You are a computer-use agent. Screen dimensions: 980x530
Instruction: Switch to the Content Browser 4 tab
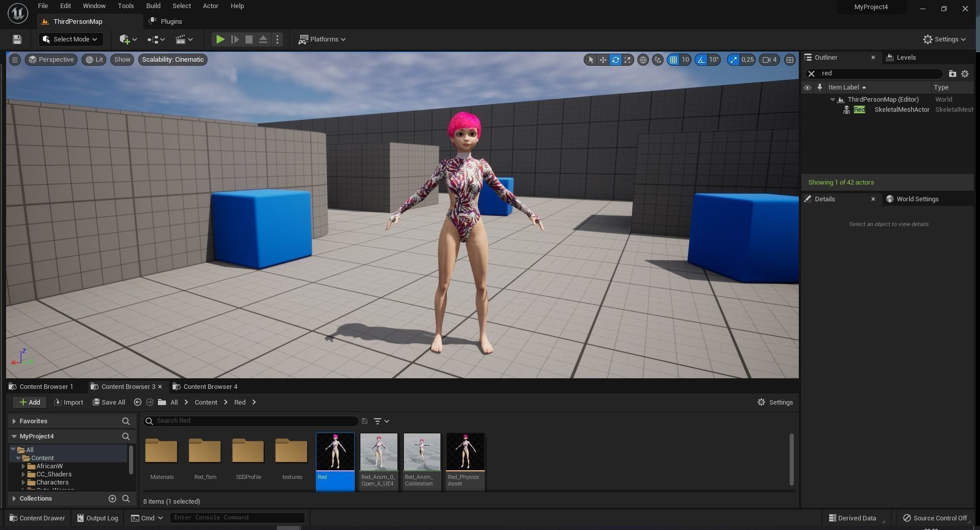pos(205,387)
